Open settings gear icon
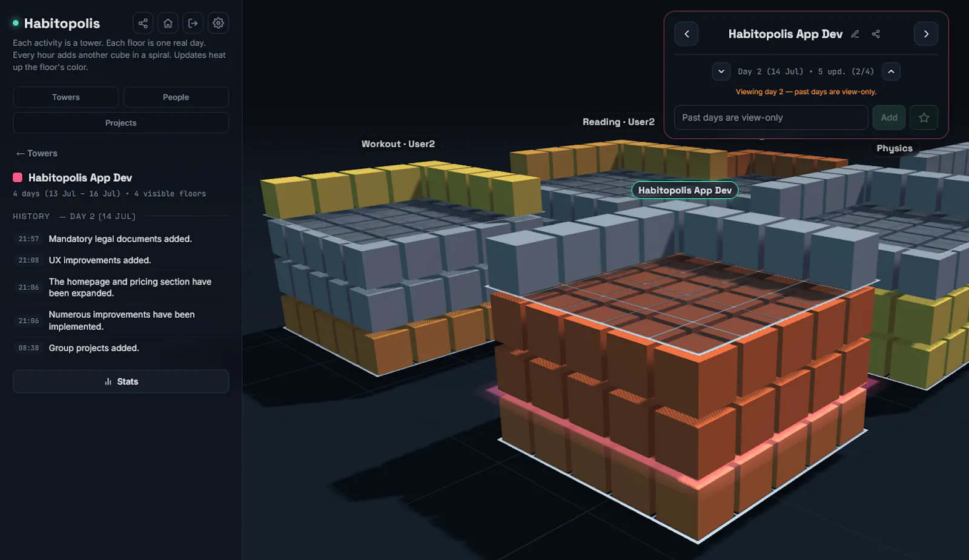The width and height of the screenshot is (969, 560). click(x=219, y=23)
